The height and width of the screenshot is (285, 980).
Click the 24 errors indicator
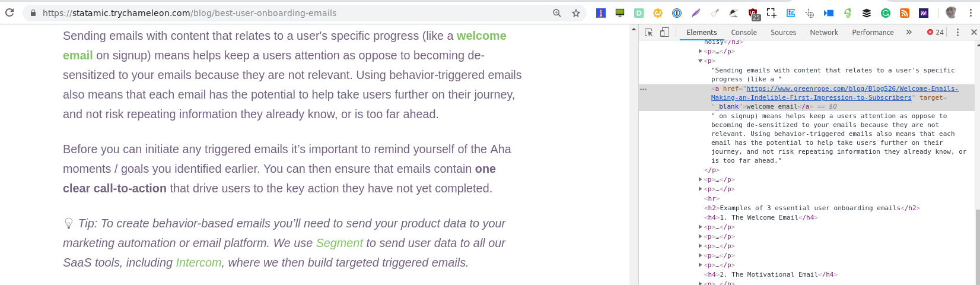[936, 33]
